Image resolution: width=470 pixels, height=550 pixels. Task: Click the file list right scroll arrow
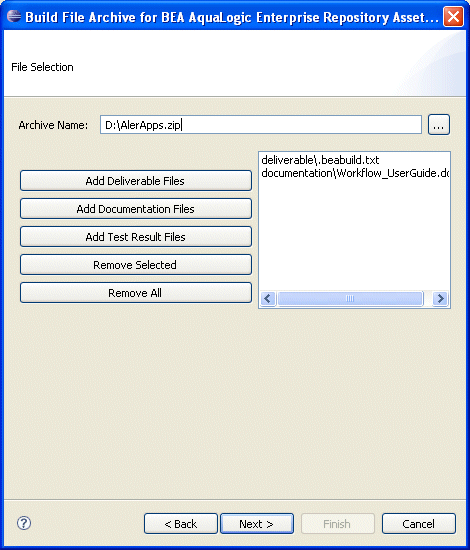440,299
